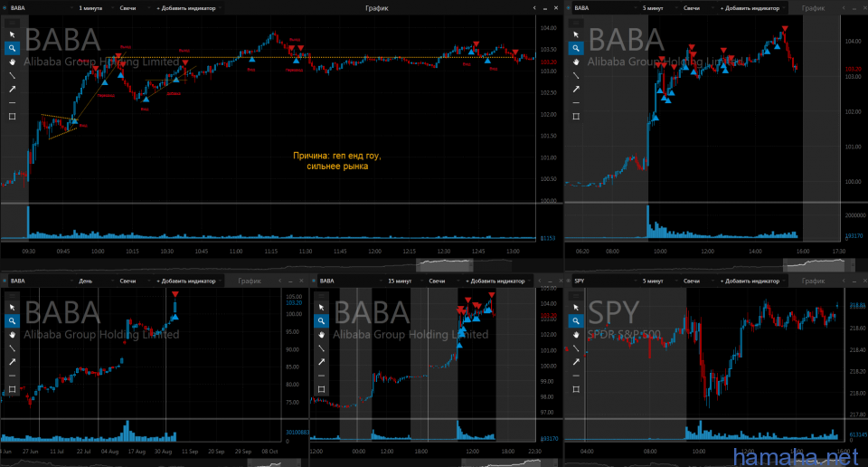Screen dimensions: 868x467
Task: Select the arrow tool in the 5-minute BABA chart
Action: pyautogui.click(x=576, y=90)
